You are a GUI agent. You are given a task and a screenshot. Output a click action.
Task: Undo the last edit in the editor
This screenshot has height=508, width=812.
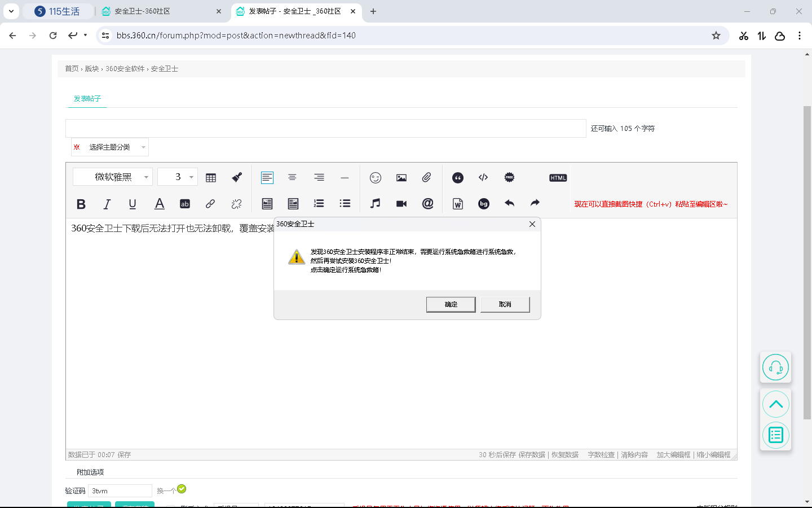click(510, 203)
